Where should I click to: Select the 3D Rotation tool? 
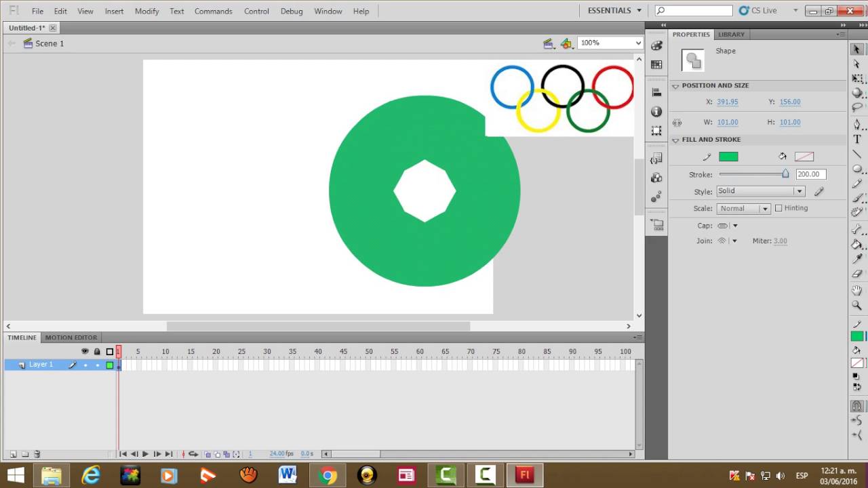857,93
